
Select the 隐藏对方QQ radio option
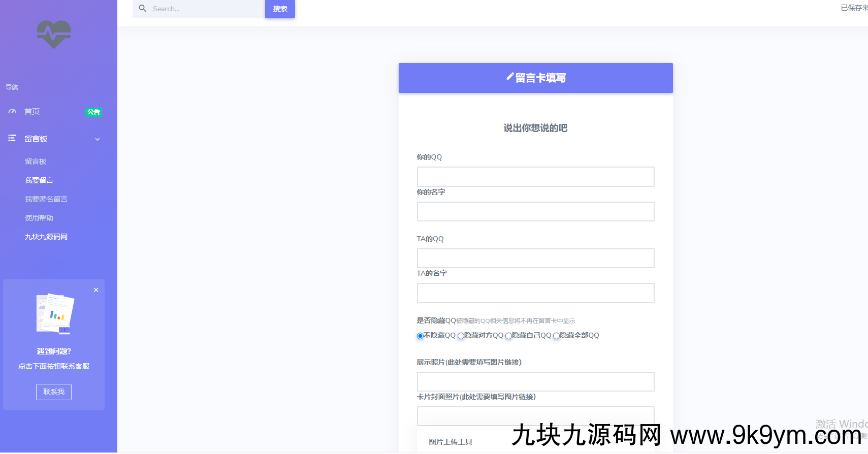point(461,336)
